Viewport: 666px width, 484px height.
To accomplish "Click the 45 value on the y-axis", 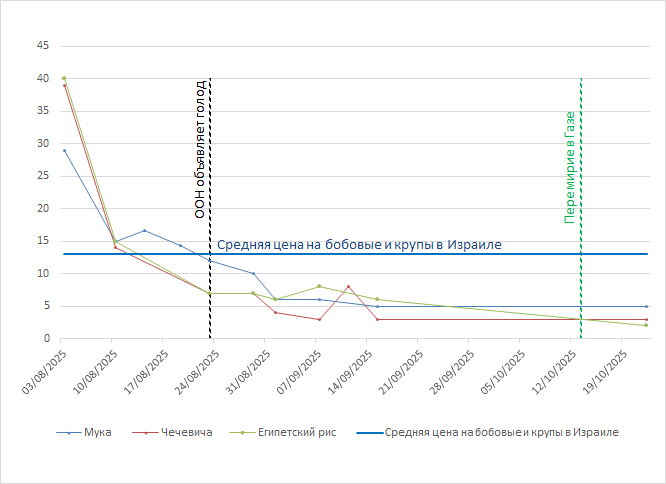I will 43,46.
